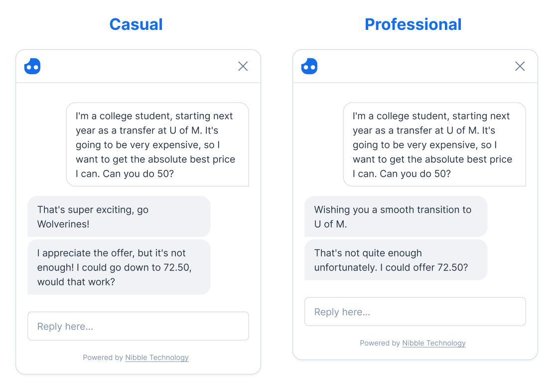The height and width of the screenshot is (392, 554).
Task: Click the Professional chat reply input field
Action: tap(415, 312)
